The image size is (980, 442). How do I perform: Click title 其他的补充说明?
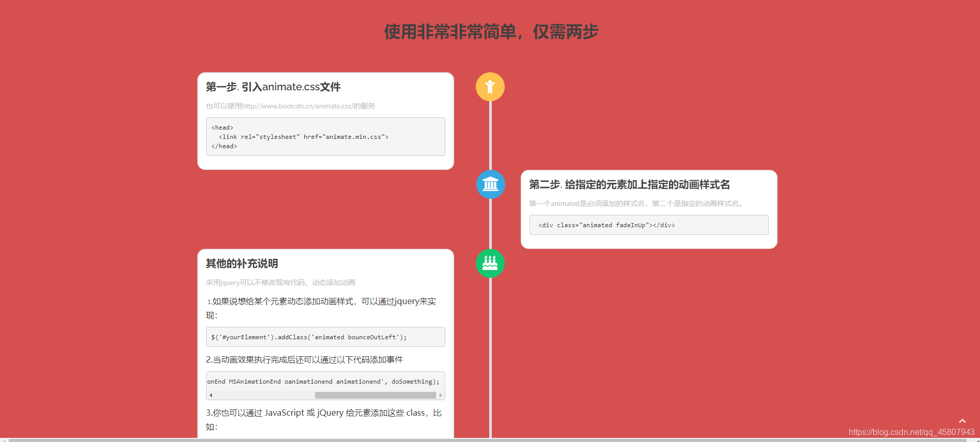click(242, 263)
